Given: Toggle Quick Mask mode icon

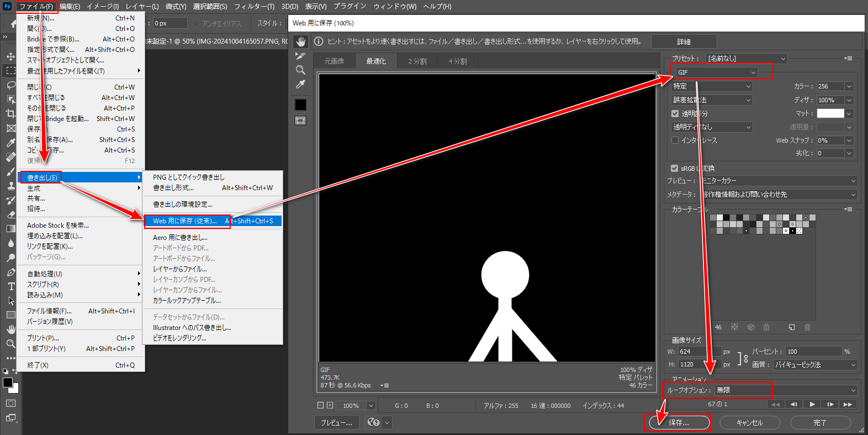Looking at the screenshot, I should pos(10,403).
